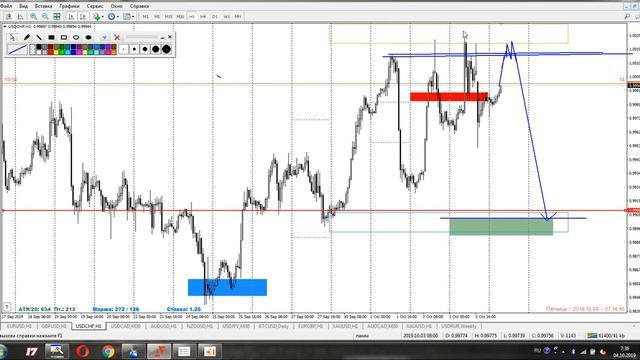Switch timeframe to M5
This screenshot has height=360, width=640.
click(157, 16)
